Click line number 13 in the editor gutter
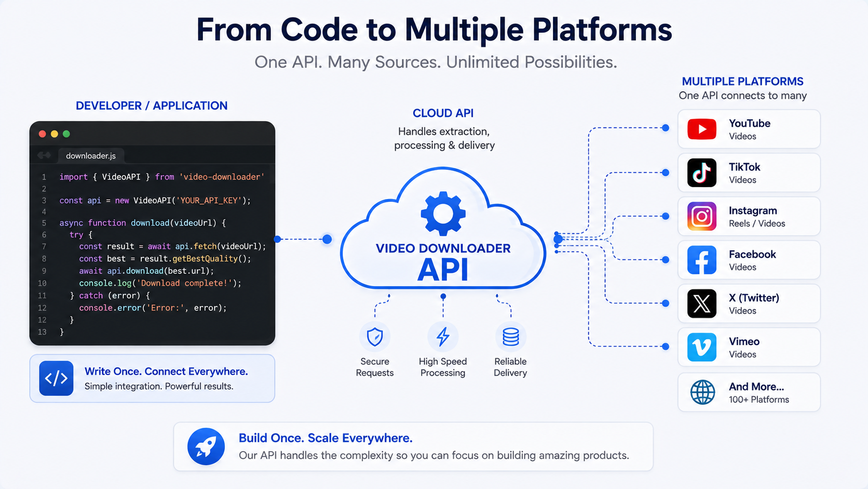Screen dimensions: 868x489 42,332
